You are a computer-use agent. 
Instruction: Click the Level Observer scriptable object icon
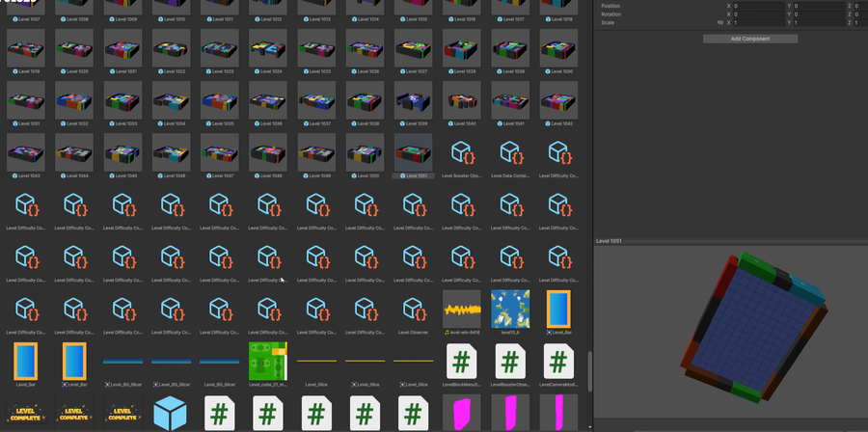point(413,310)
